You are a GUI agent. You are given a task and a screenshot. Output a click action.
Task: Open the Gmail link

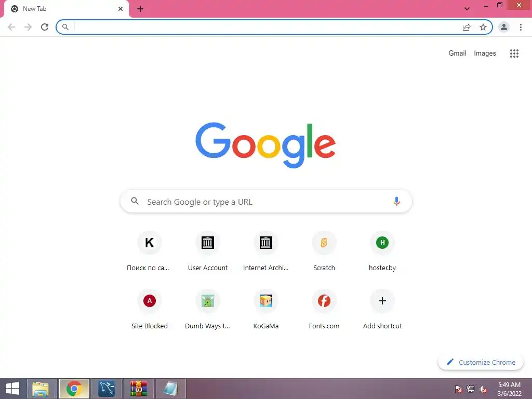coord(457,54)
